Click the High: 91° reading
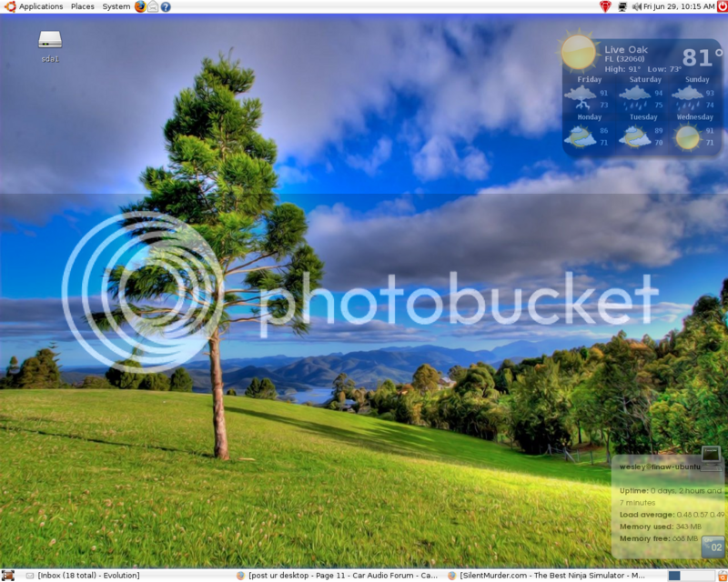 (622, 69)
